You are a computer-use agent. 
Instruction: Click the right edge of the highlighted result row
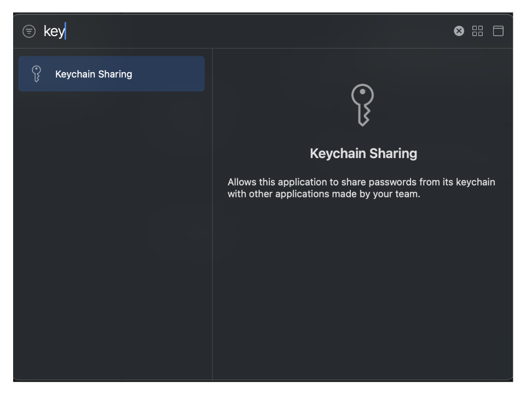[198, 74]
